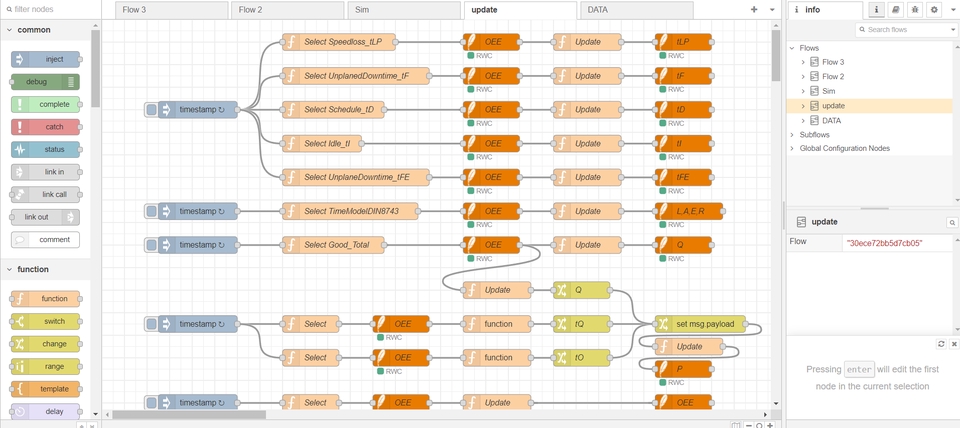Pick the template node from the palette
960x428 pixels.
pyautogui.click(x=45, y=389)
